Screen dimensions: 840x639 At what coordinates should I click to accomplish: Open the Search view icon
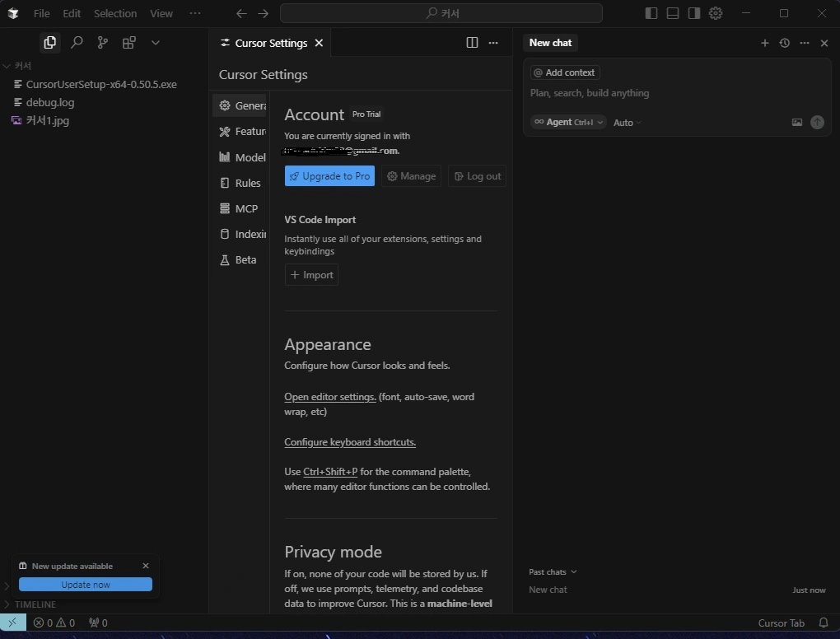77,42
